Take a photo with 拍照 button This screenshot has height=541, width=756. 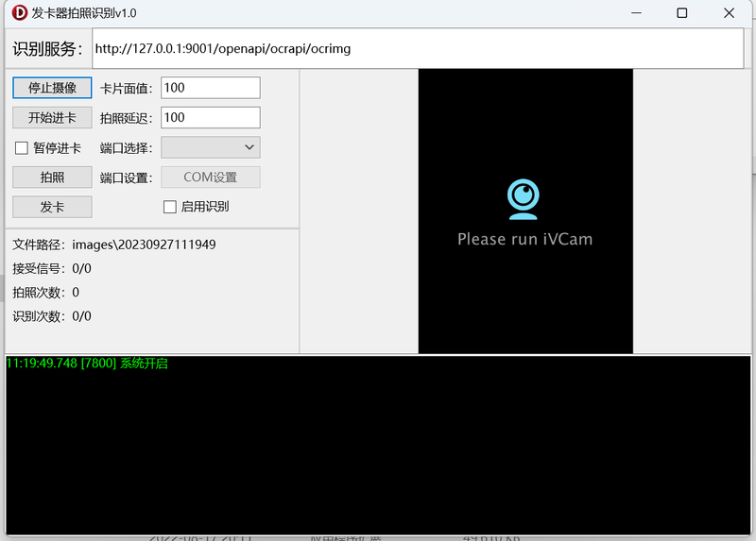[52, 178]
